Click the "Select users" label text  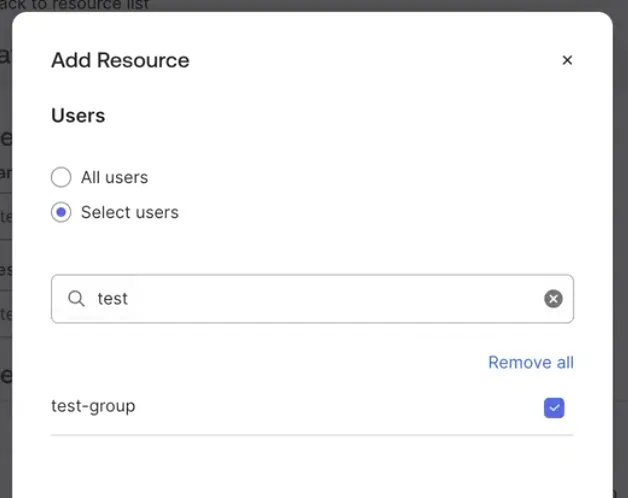coord(130,212)
